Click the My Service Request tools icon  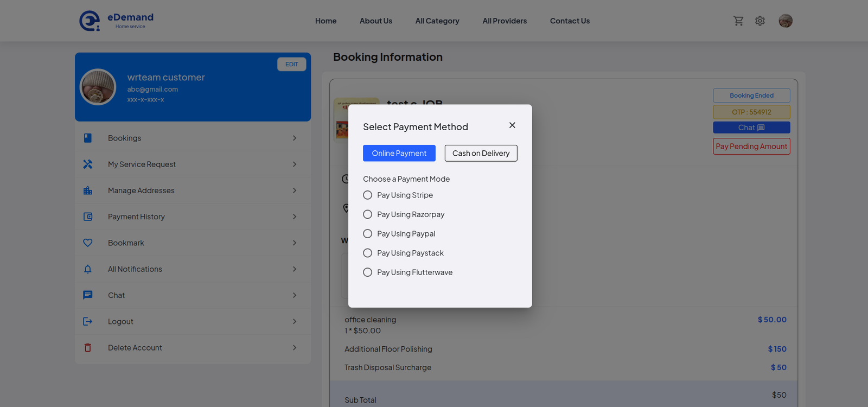point(88,164)
